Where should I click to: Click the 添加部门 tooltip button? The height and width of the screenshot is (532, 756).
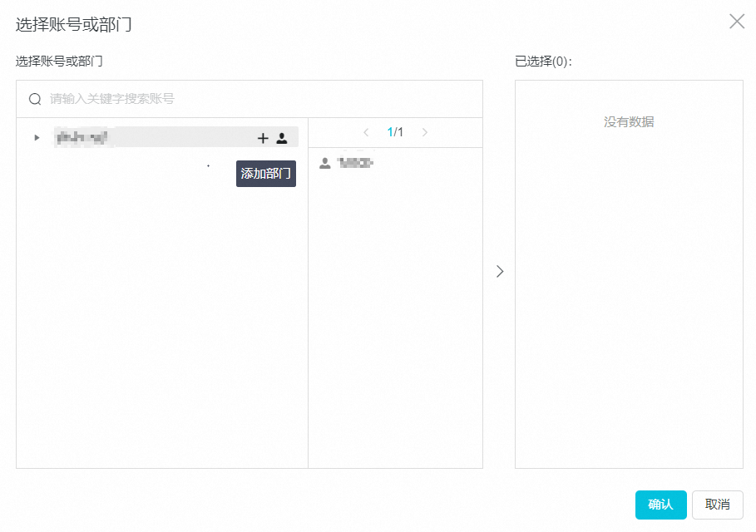[x=265, y=174]
